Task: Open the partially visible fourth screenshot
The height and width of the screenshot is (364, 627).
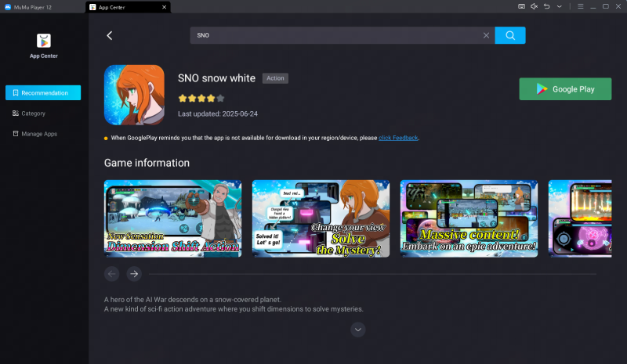Action: (x=580, y=218)
